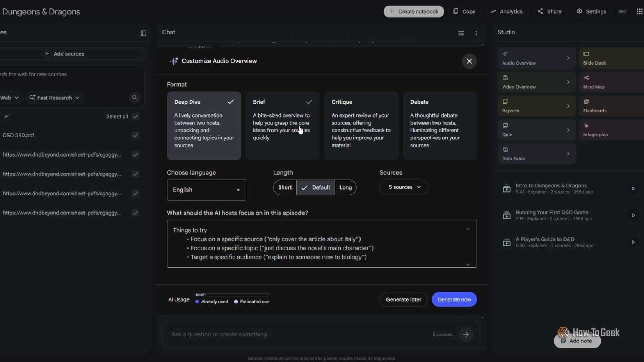Expand the Audio Overview chevron
Screen dimensions: 644x362
tap(568, 58)
